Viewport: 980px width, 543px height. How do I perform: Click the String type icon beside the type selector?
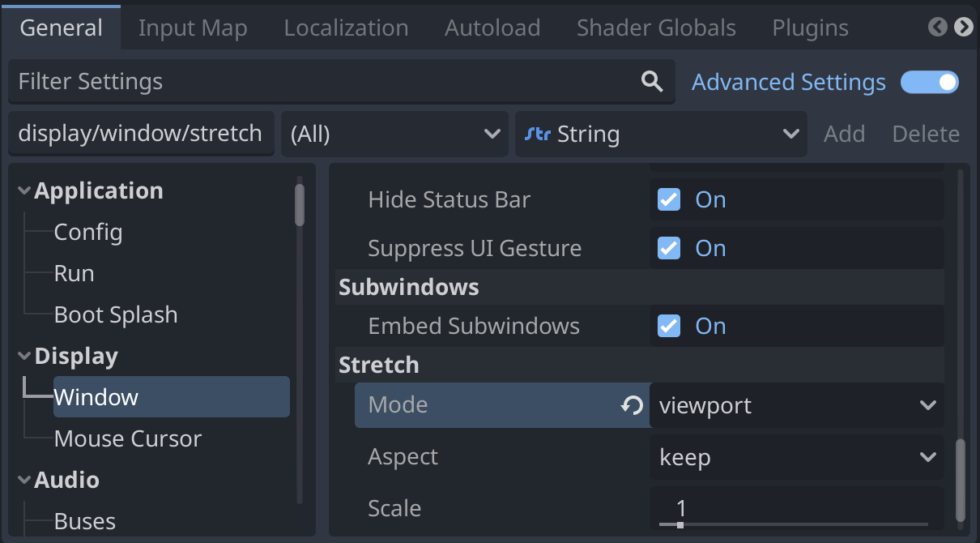[538, 134]
